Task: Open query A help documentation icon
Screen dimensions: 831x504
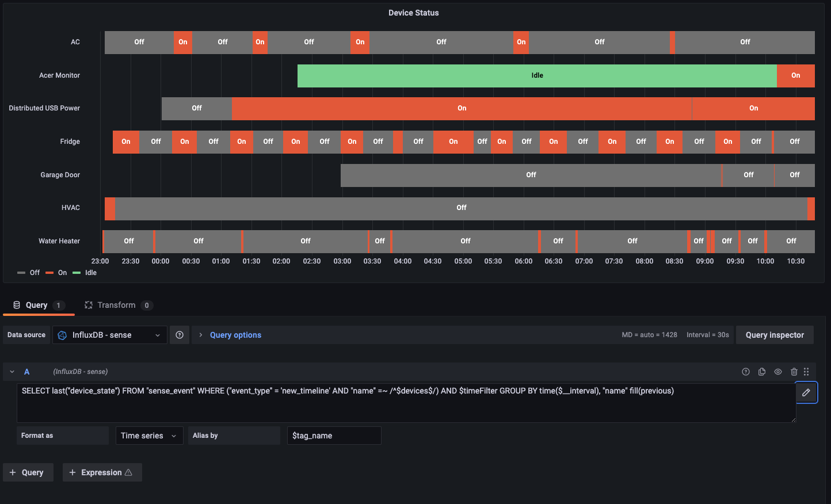Action: coord(745,372)
